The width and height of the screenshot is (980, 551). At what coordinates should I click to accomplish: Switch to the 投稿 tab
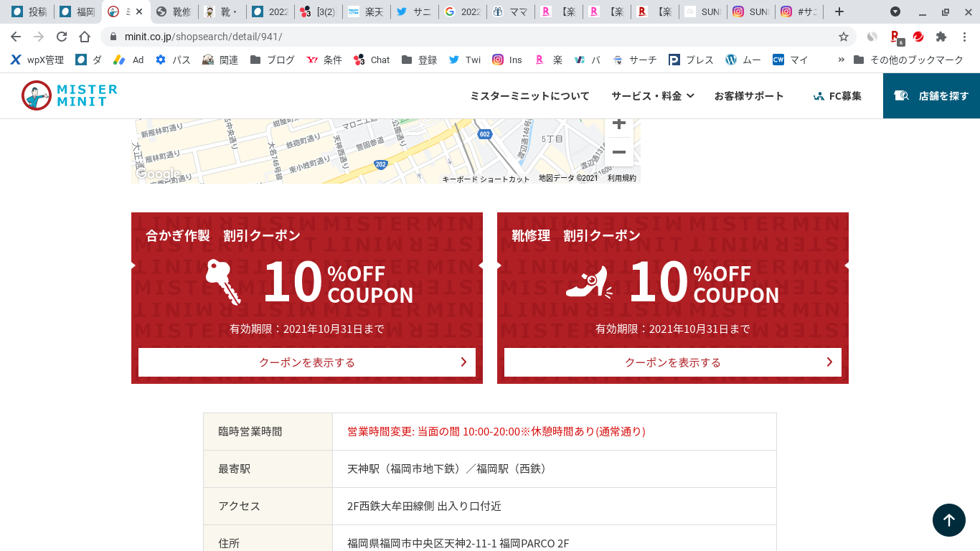tap(29, 11)
